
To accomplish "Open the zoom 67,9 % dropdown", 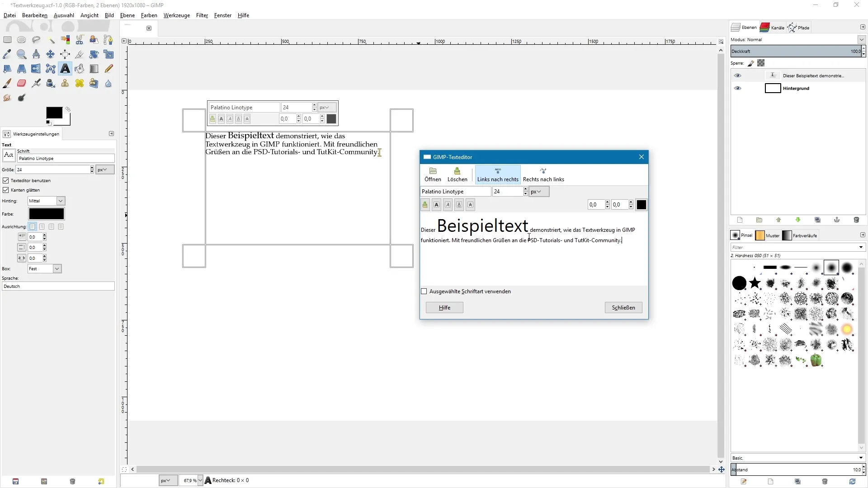I will (200, 480).
